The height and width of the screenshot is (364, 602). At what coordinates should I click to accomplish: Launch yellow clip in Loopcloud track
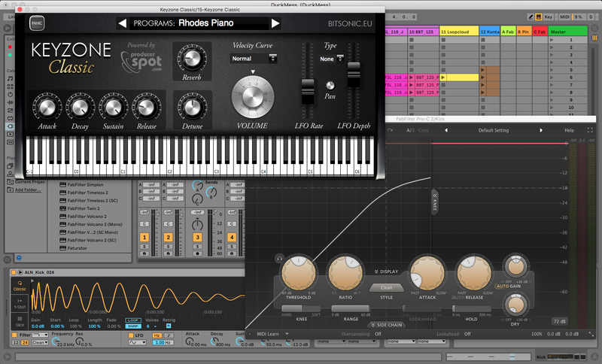click(x=443, y=77)
